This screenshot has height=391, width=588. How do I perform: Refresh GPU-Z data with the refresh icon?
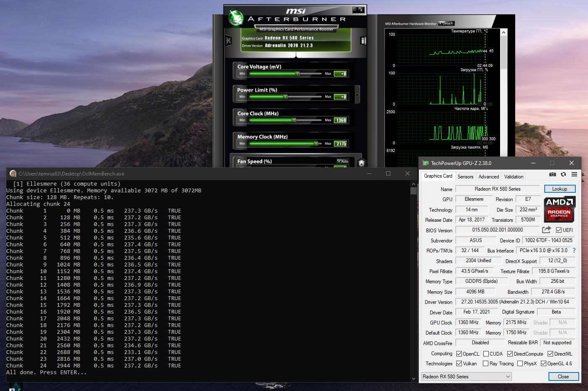(x=563, y=174)
